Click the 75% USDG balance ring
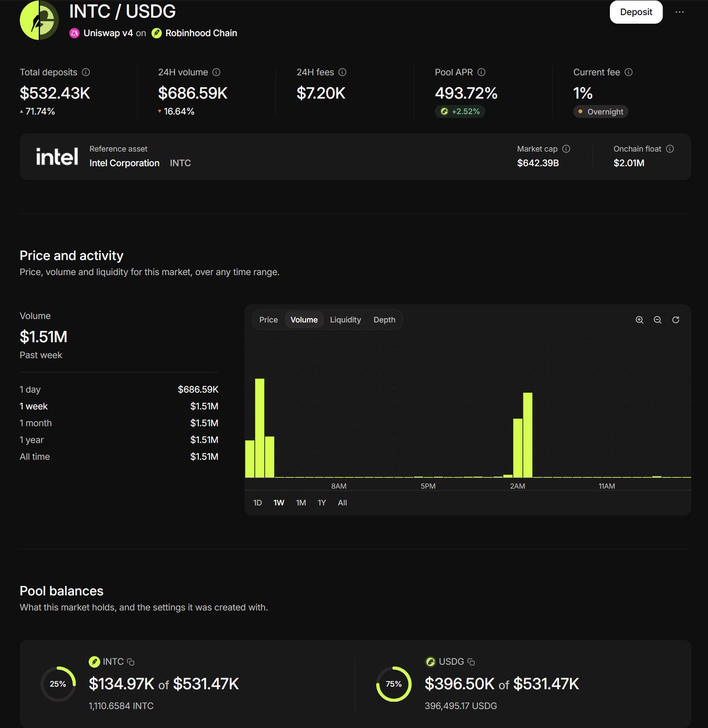Viewport: 708px width, 728px height. pos(394,684)
